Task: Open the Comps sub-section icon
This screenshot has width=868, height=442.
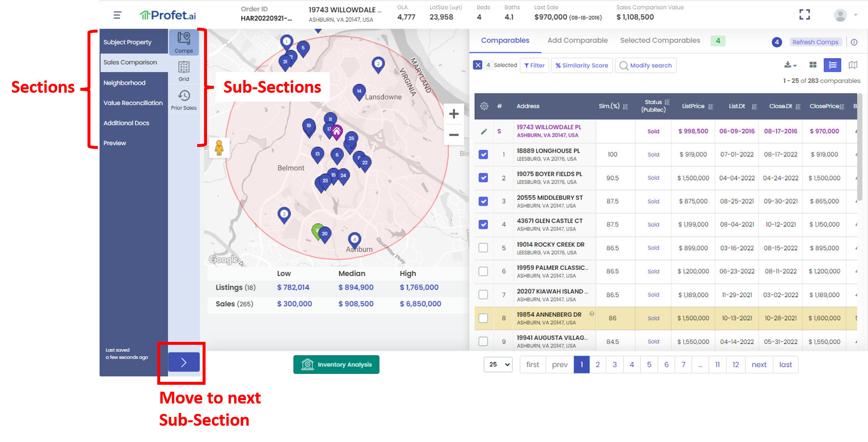Action: coord(183,42)
